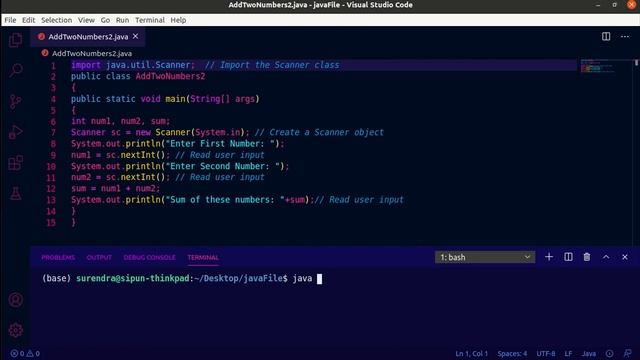Switch to the TERMINAL panel tab
640x360 pixels.
coord(203,258)
